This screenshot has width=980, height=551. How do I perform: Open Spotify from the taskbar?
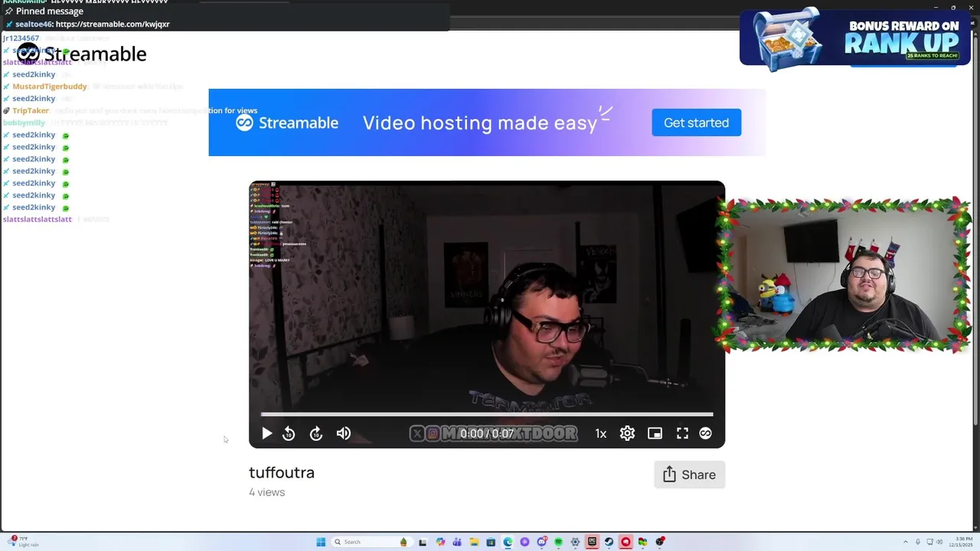coord(558,542)
